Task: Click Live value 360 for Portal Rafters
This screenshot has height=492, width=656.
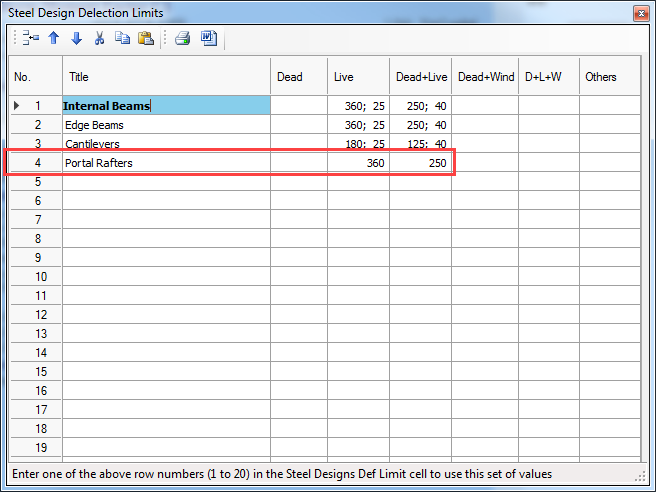Action: point(358,163)
